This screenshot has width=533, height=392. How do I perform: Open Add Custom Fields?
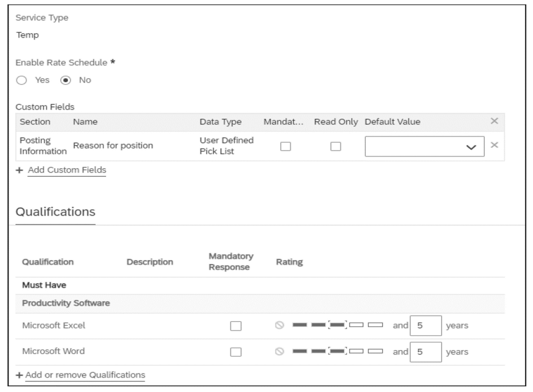tap(66, 170)
